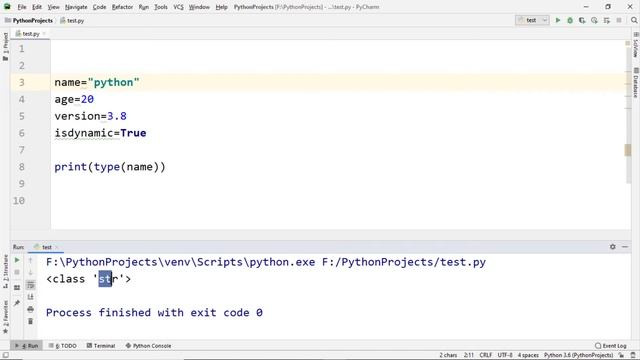This screenshot has width=640, height=360.
Task: Open Python 3.6 interpreter selector
Action: (578, 355)
